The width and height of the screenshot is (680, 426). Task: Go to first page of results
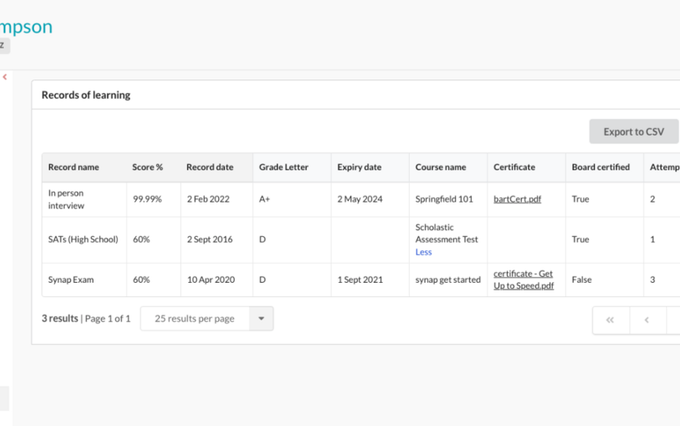tap(611, 320)
